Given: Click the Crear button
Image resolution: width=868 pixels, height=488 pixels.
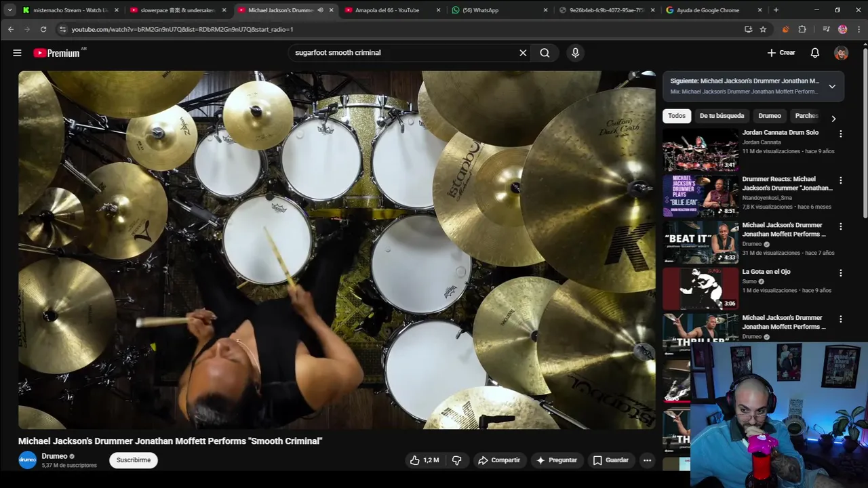Looking at the screenshot, I should click(x=781, y=53).
